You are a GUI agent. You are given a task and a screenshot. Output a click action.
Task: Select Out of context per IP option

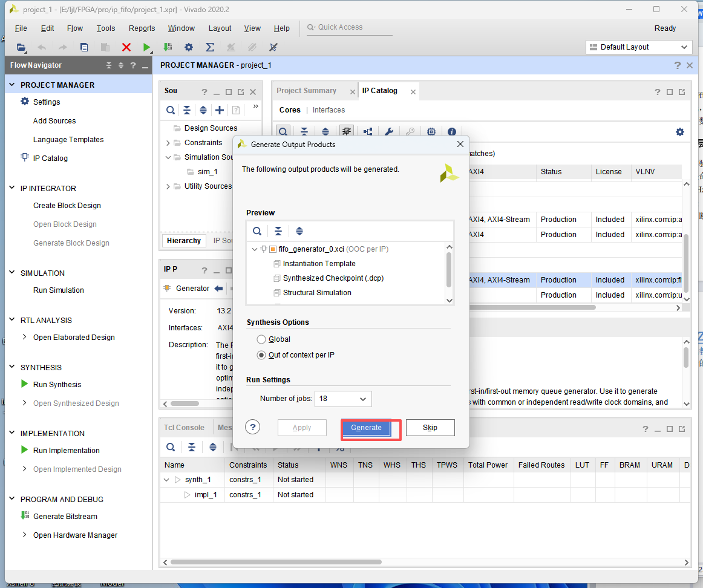[261, 355]
